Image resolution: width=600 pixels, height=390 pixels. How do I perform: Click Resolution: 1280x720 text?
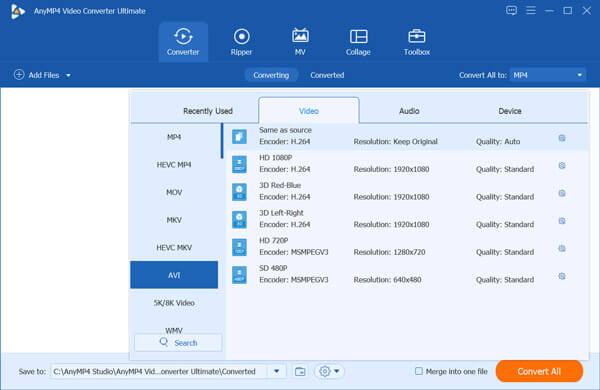pyautogui.click(x=389, y=252)
